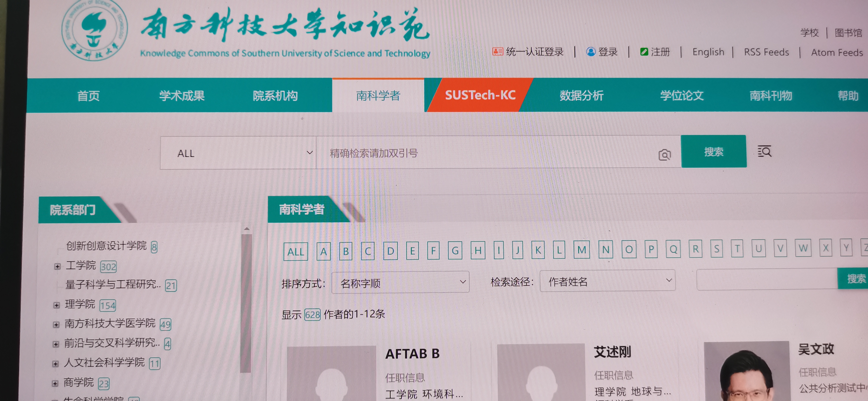Filter scholars by letter S
Image resolution: width=868 pixels, height=401 pixels.
(x=716, y=249)
